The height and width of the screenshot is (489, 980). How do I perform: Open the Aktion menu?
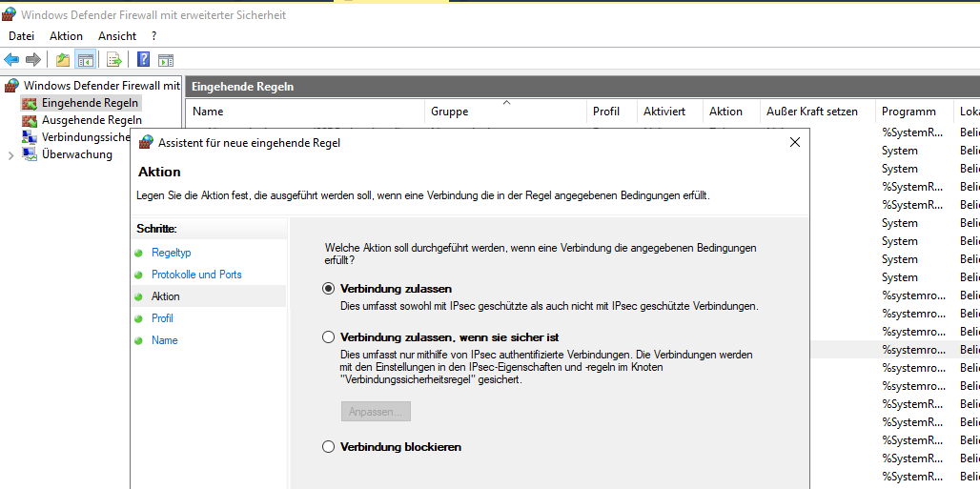tap(66, 36)
